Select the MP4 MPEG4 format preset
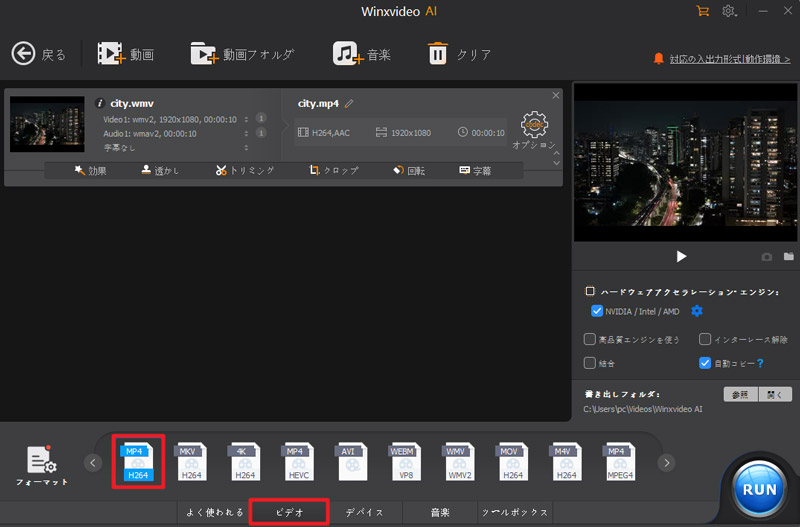 click(620, 462)
